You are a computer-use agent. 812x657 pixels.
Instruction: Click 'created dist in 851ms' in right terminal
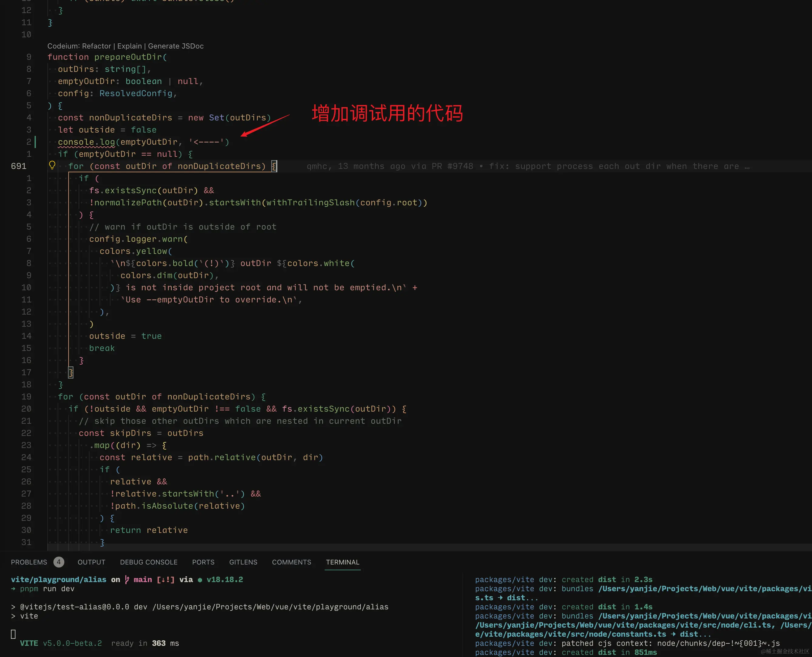[609, 652]
